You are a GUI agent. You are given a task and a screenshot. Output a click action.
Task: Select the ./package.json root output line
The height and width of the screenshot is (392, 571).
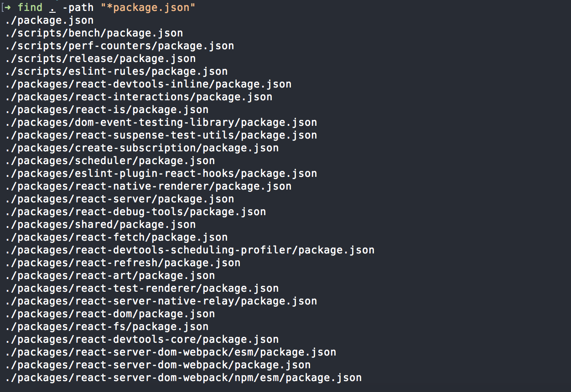(50, 21)
